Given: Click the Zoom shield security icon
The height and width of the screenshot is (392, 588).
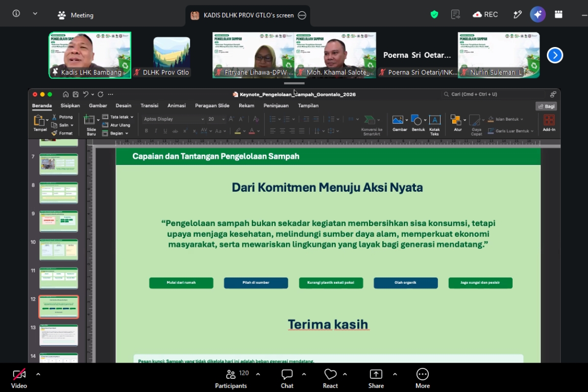Looking at the screenshot, I should [x=434, y=15].
